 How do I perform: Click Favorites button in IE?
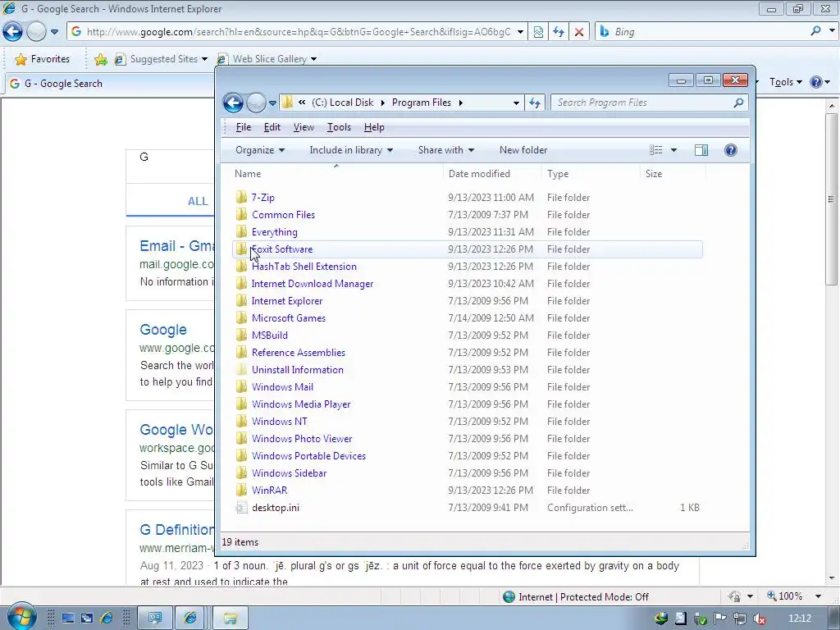[x=43, y=59]
